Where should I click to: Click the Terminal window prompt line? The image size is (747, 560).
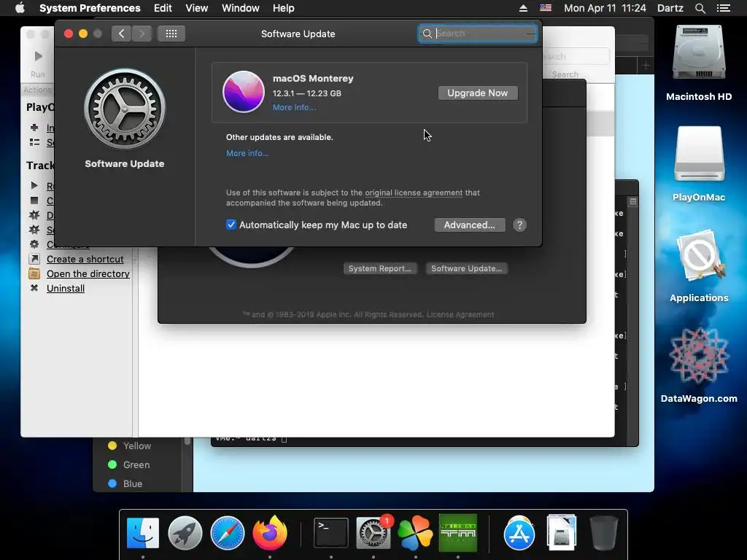tap(251, 438)
